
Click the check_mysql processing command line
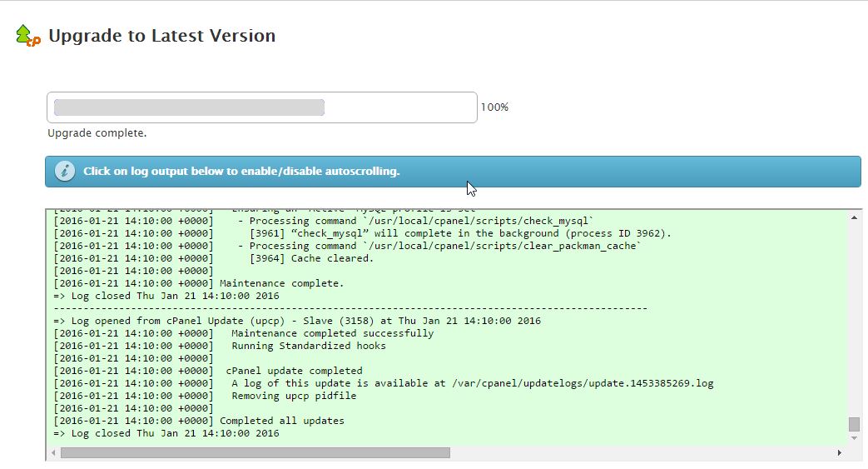tap(324, 221)
